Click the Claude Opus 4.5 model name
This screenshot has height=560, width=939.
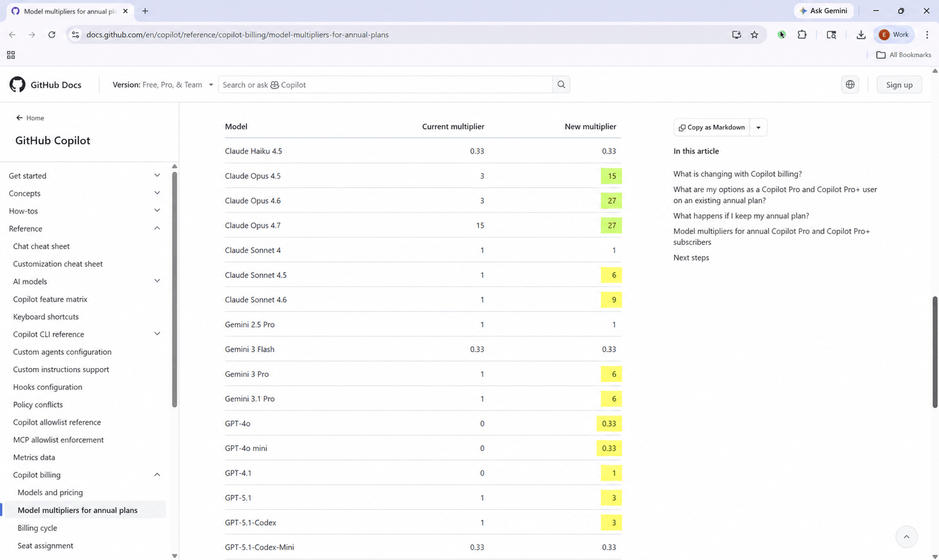253,176
